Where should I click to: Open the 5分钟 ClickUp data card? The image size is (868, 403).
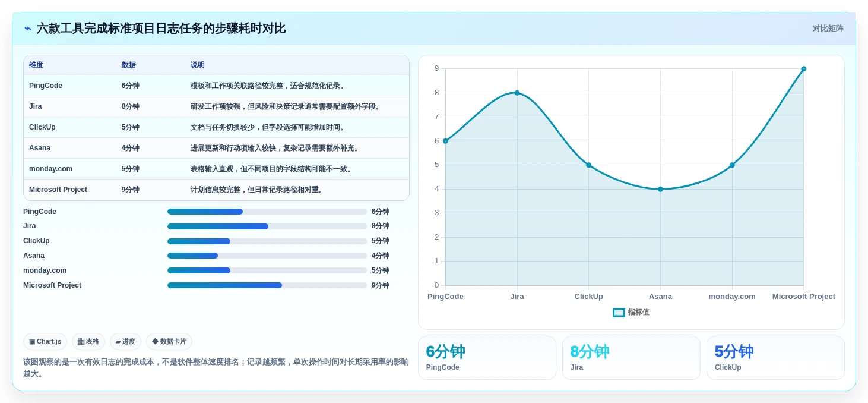click(x=775, y=358)
